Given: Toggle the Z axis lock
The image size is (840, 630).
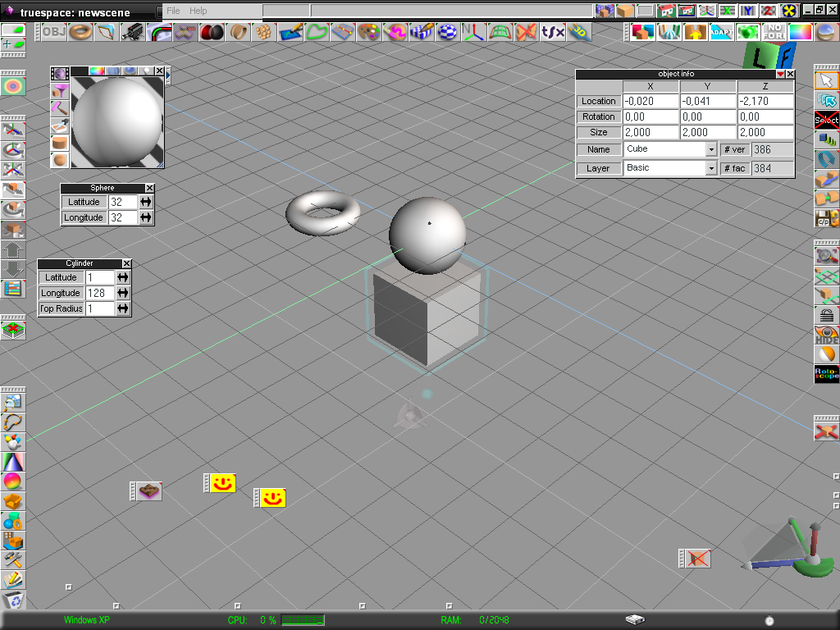Looking at the screenshot, I should coord(768,11).
